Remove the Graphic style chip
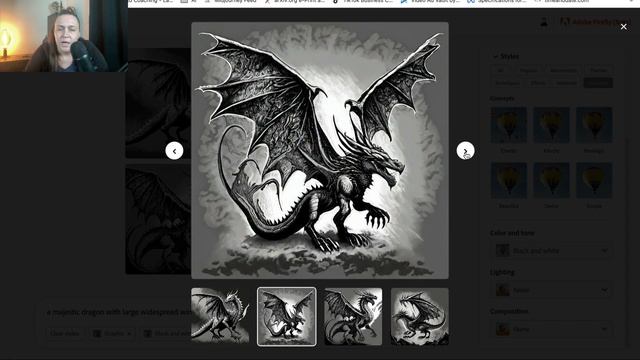 (x=129, y=334)
